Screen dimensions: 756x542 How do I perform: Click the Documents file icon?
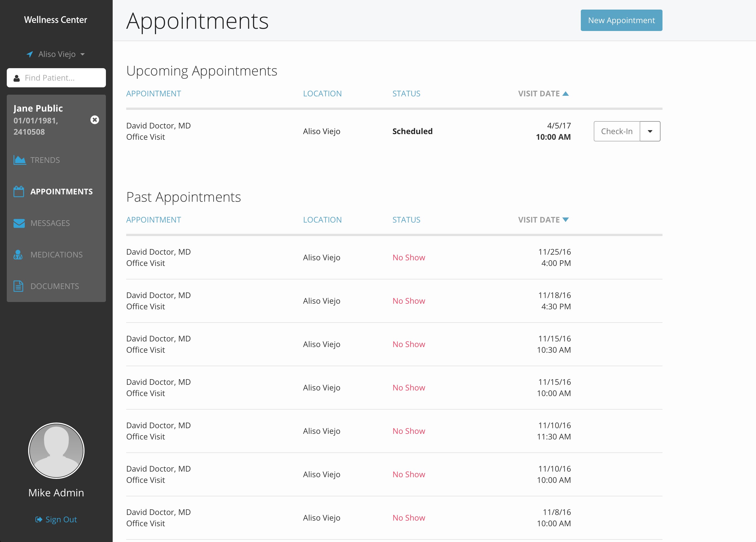(x=18, y=286)
